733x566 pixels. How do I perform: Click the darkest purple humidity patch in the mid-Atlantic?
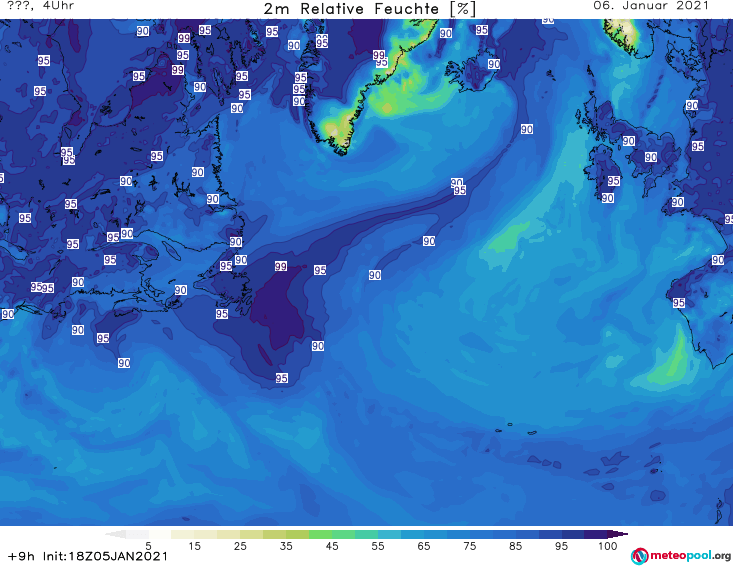278,308
